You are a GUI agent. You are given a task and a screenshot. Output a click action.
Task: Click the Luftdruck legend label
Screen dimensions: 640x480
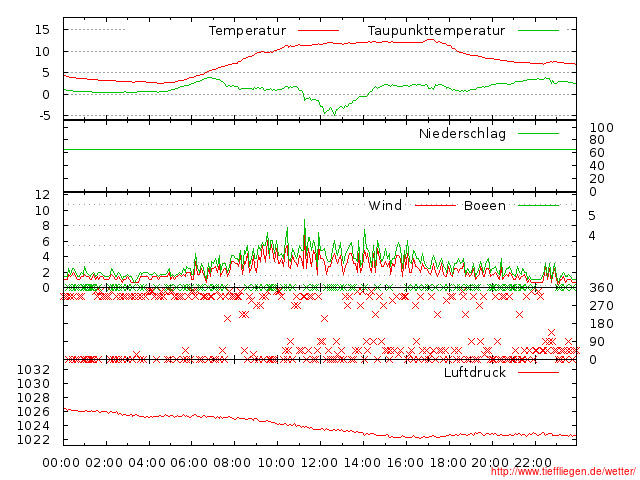pos(475,372)
